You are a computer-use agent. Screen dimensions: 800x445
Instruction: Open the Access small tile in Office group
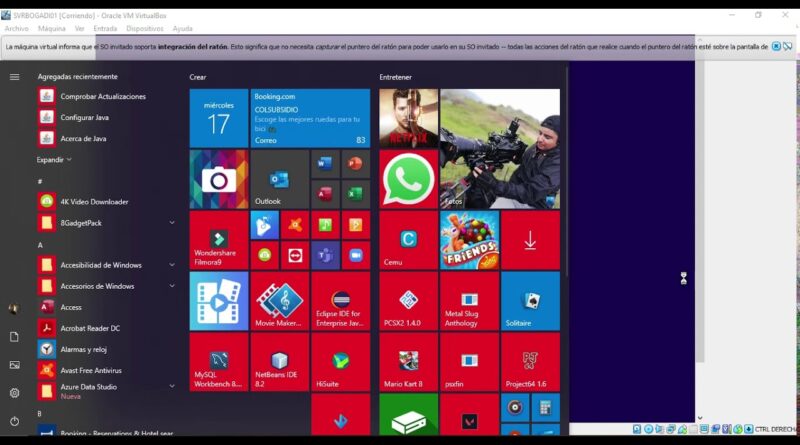tap(325, 194)
